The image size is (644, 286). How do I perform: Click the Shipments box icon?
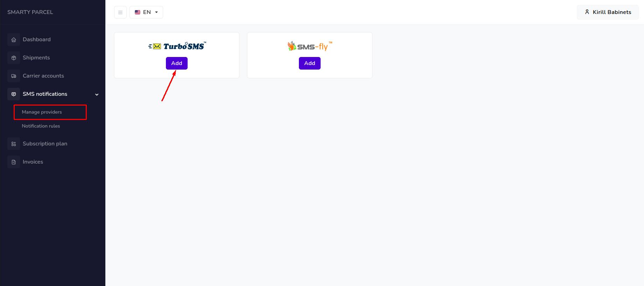[x=14, y=58]
